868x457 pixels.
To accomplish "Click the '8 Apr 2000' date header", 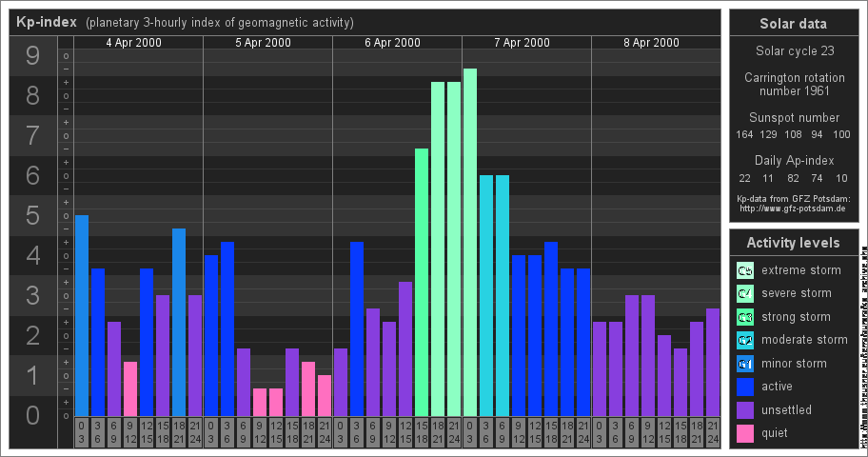I will (651, 43).
